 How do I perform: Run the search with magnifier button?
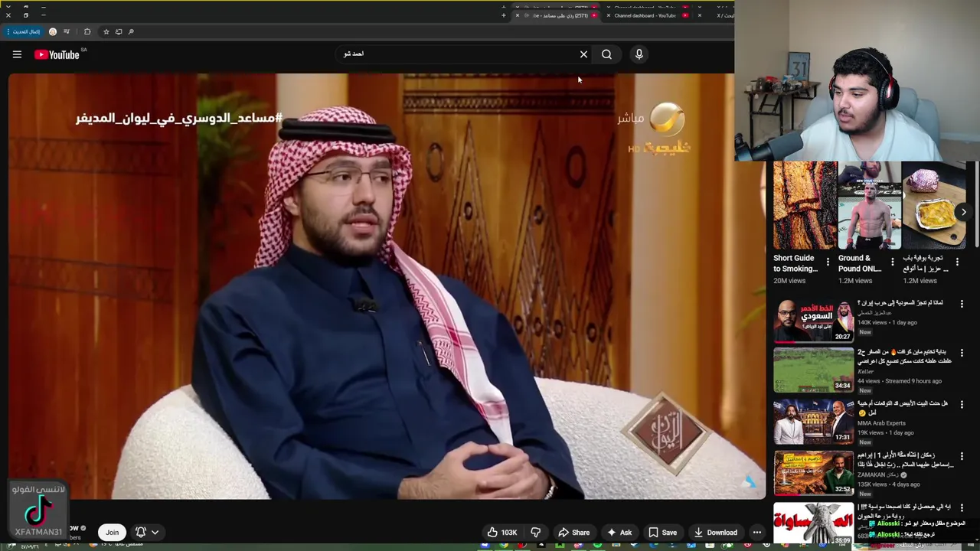(x=606, y=54)
